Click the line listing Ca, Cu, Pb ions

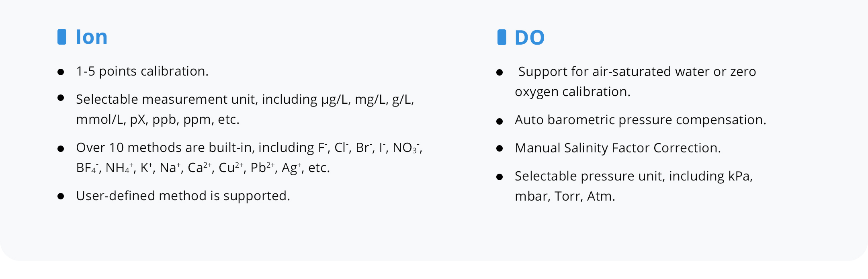tap(203, 168)
